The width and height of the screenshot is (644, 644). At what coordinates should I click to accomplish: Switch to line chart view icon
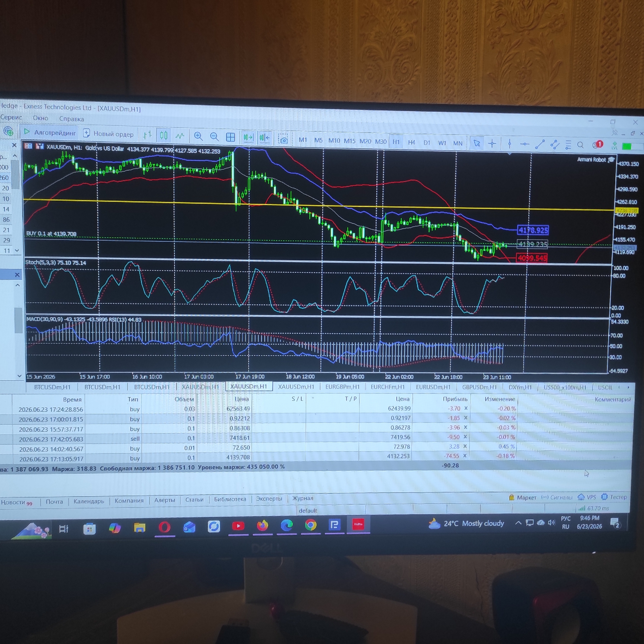(x=180, y=136)
